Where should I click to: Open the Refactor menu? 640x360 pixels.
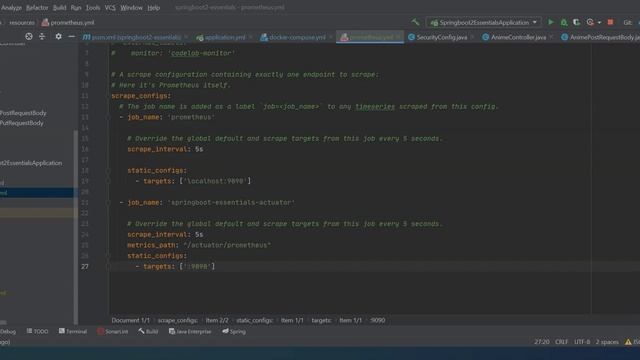[x=37, y=8]
